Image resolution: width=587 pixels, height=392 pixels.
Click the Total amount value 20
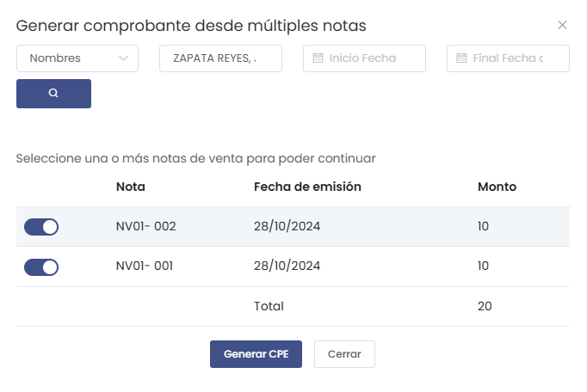(485, 306)
